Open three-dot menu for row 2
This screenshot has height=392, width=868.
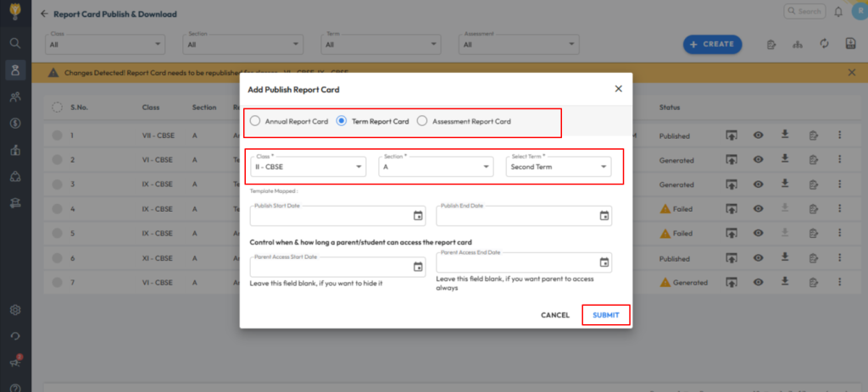(x=839, y=159)
